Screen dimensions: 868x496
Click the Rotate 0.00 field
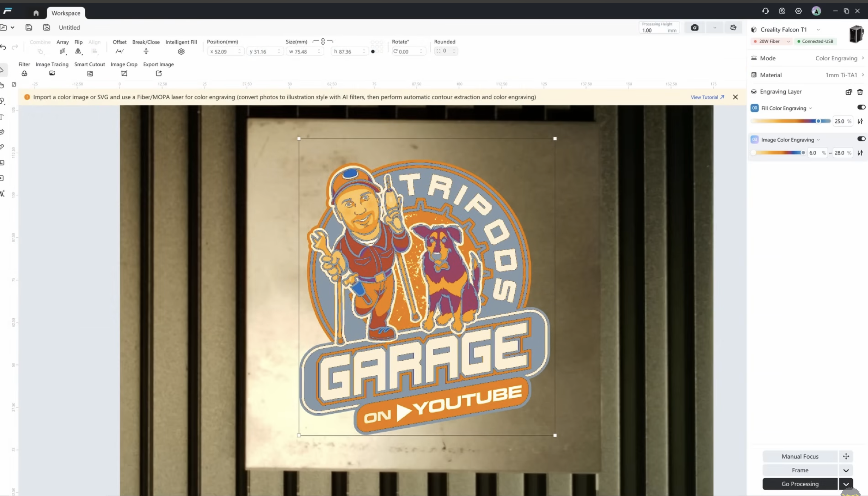click(x=408, y=51)
